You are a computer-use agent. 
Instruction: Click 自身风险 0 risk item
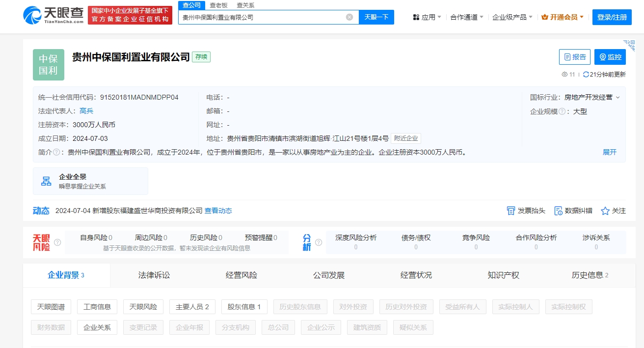pos(96,238)
